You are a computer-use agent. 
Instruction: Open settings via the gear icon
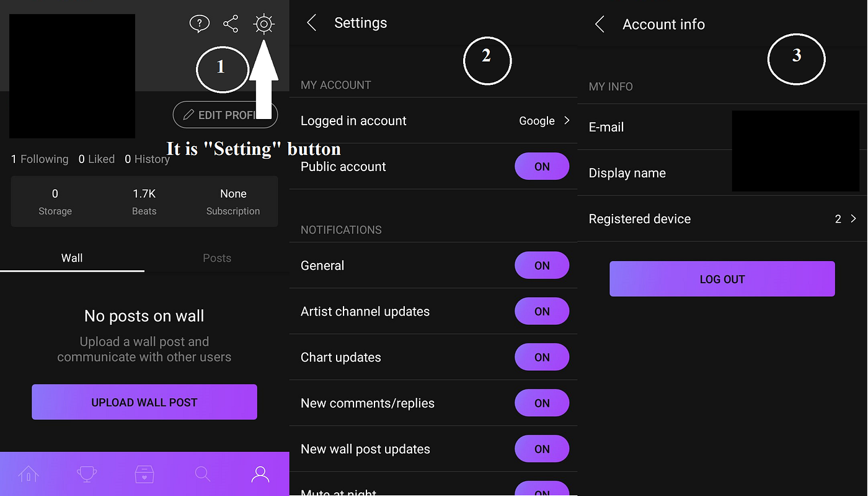point(264,24)
